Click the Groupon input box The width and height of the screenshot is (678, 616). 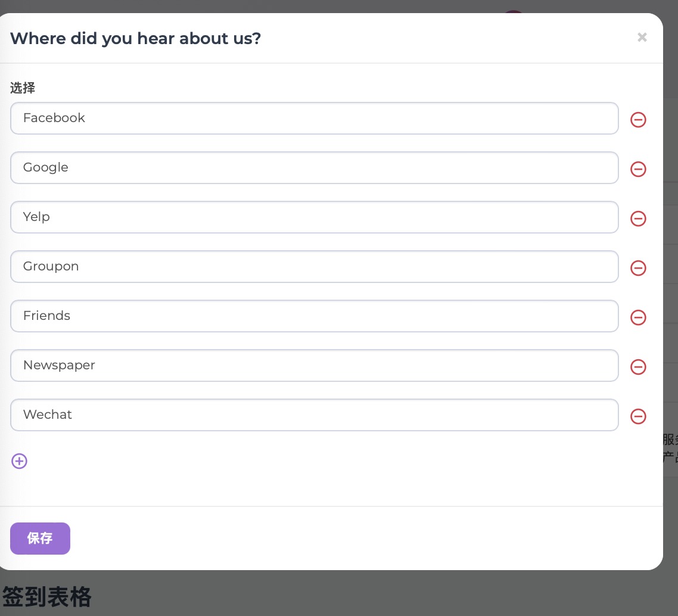click(x=314, y=266)
